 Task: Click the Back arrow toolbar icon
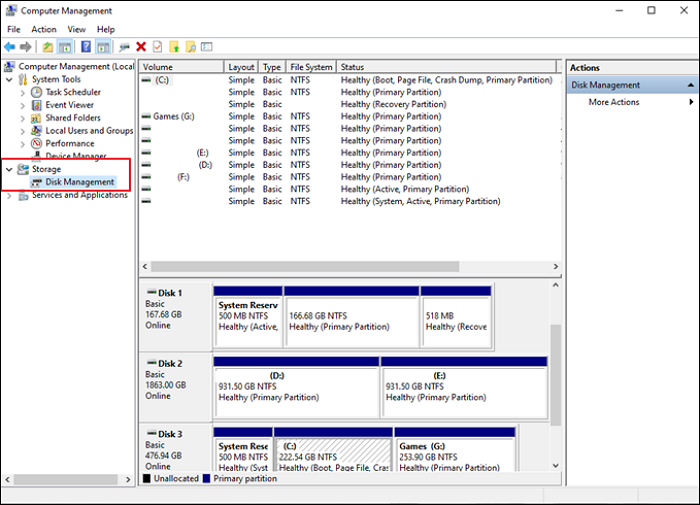point(10,46)
